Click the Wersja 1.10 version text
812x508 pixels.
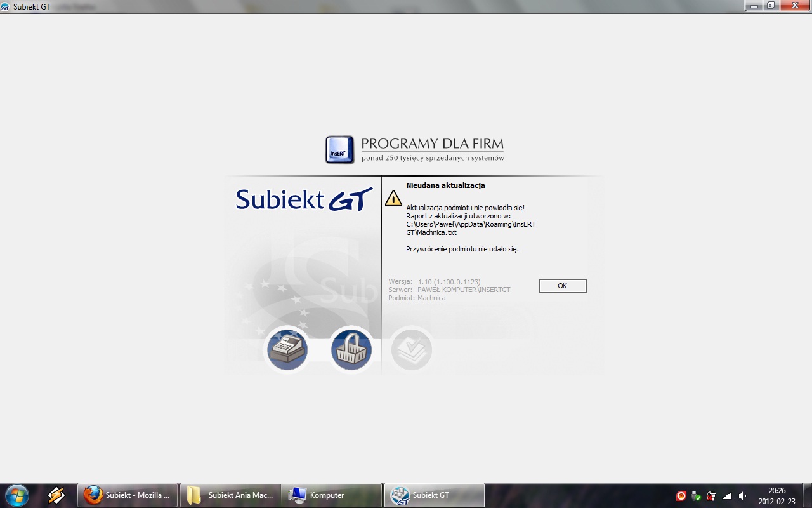(435, 281)
